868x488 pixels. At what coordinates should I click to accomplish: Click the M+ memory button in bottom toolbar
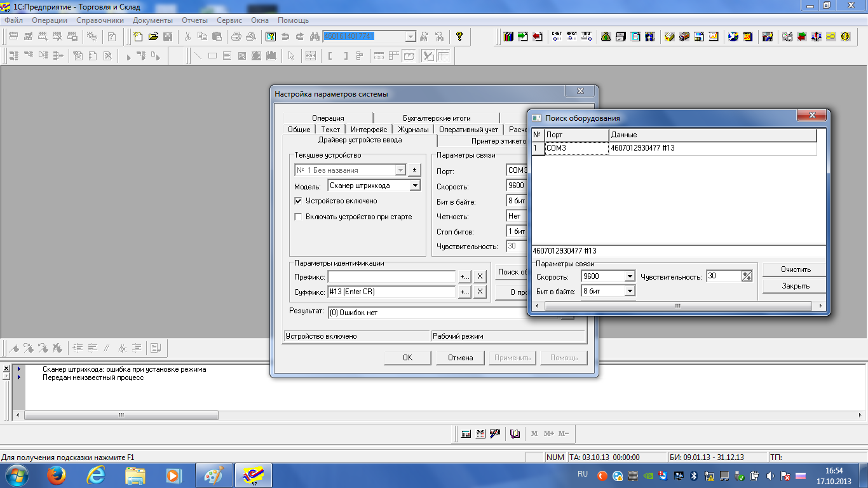tap(548, 433)
